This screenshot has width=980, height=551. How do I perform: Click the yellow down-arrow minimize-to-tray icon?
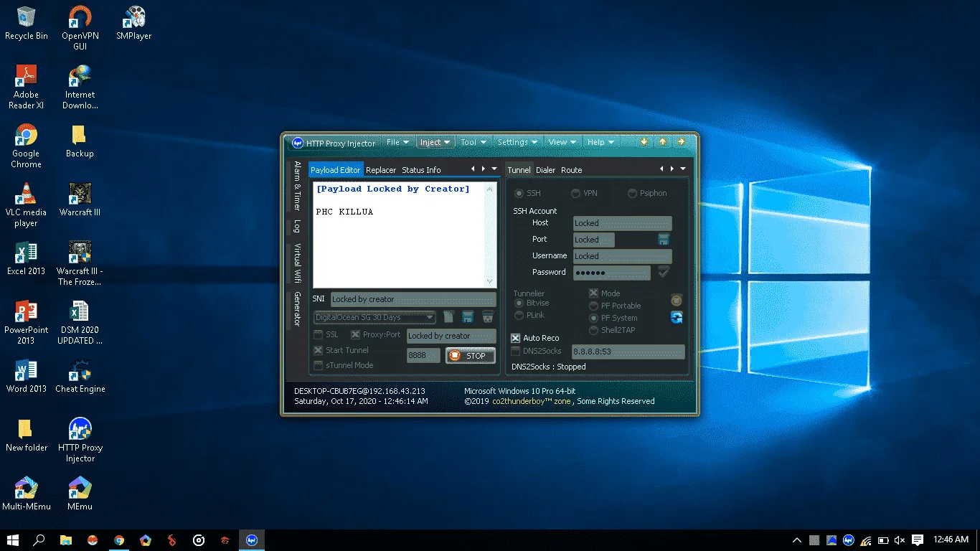[x=644, y=142]
